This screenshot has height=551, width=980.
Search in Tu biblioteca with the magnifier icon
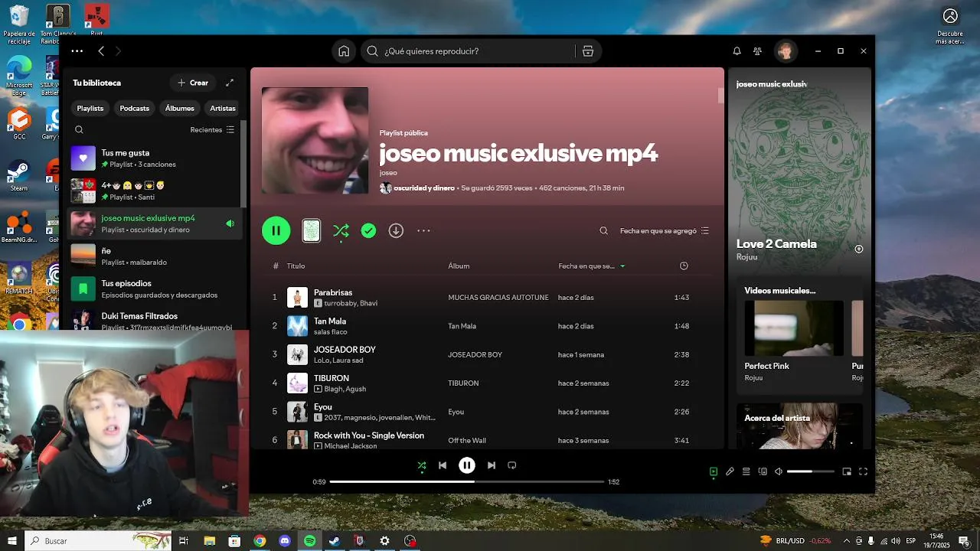(x=79, y=130)
